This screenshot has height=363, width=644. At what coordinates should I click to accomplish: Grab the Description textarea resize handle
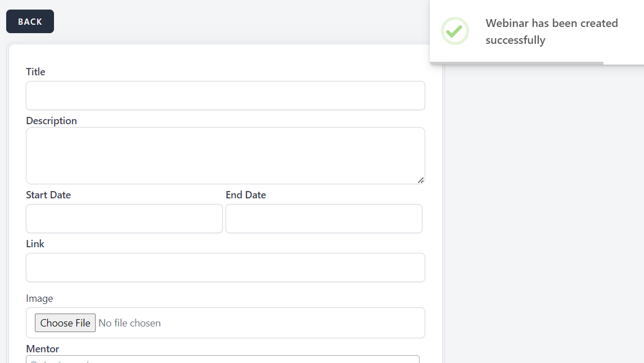point(421,180)
